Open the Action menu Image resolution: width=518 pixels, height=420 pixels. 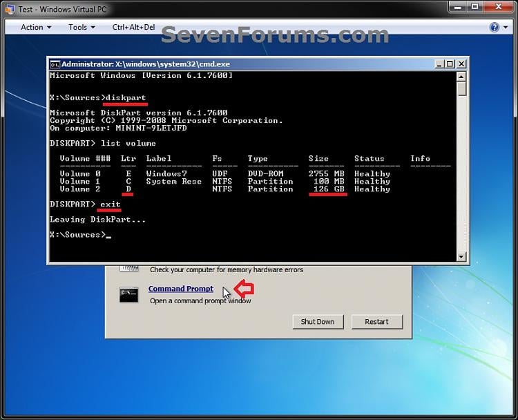36,27
